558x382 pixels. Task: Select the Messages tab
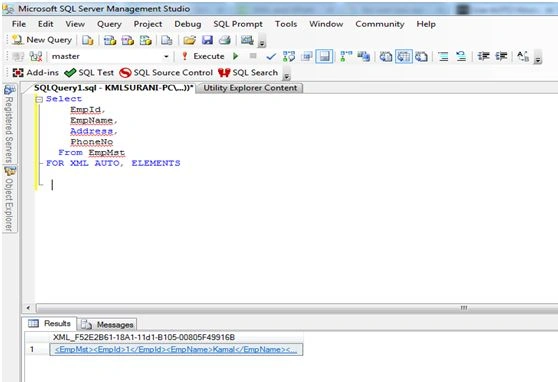107,324
